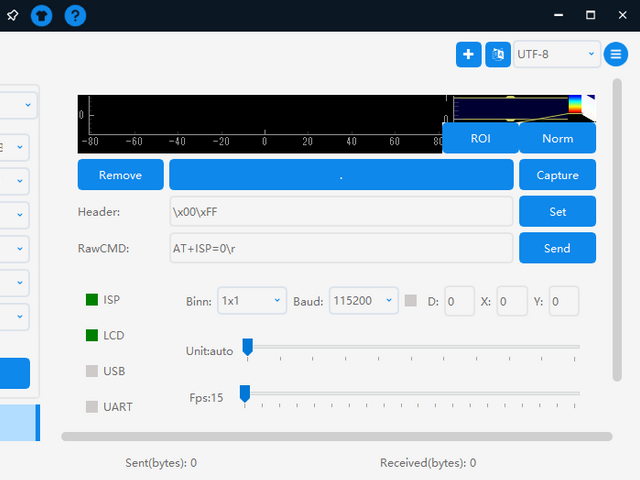Viewport: 640px width, 480px height.
Task: Open the help question mark icon
Action: (75, 16)
